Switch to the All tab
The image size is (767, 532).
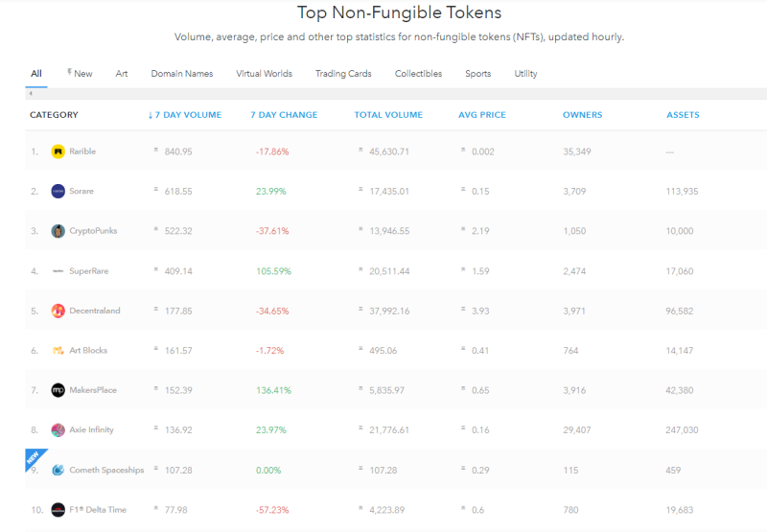tap(36, 74)
